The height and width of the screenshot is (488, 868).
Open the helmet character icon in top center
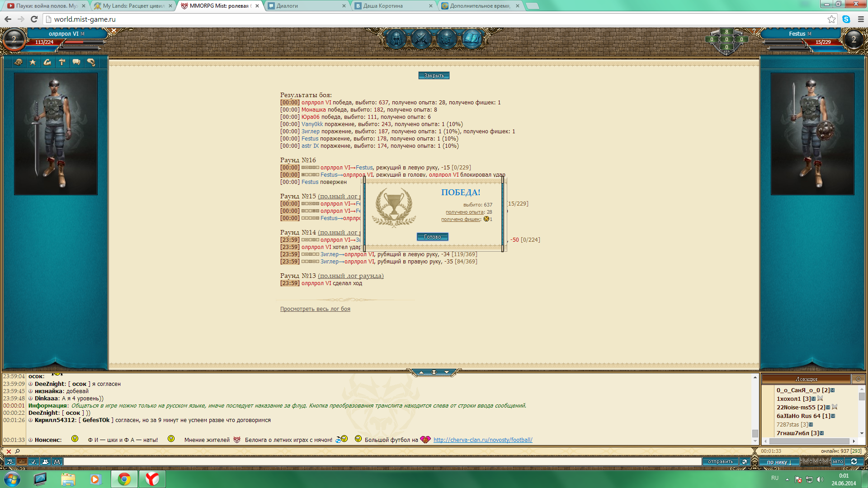(x=396, y=39)
